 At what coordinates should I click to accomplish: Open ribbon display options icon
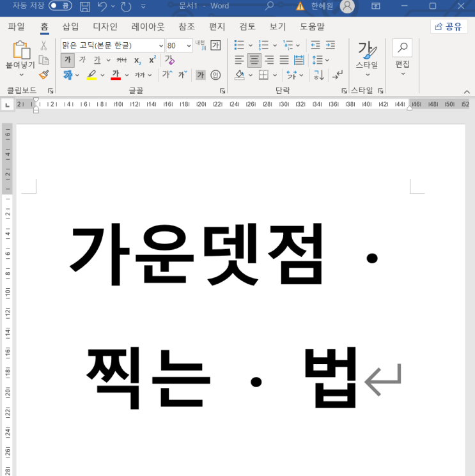coord(376,6)
